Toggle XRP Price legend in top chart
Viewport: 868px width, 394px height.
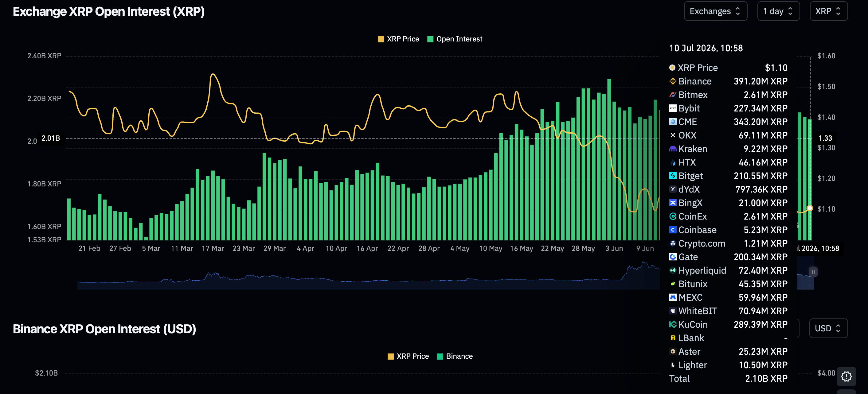[x=398, y=39]
